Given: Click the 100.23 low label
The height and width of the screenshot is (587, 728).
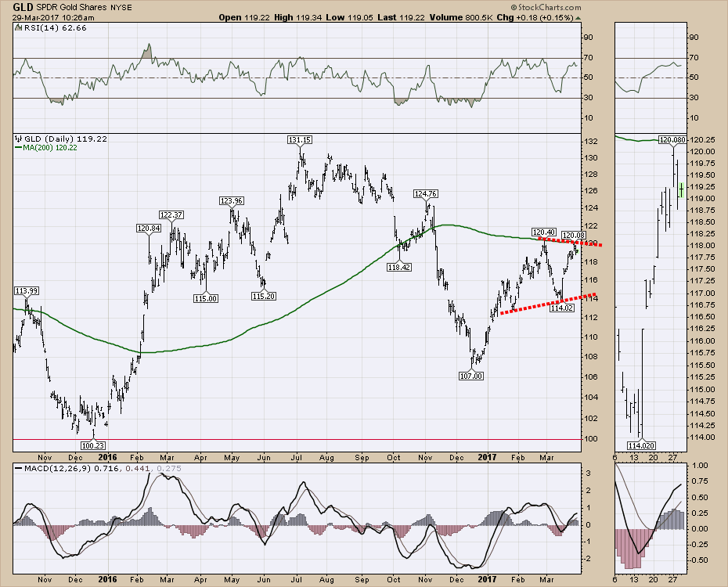Looking at the screenshot, I should (x=93, y=445).
